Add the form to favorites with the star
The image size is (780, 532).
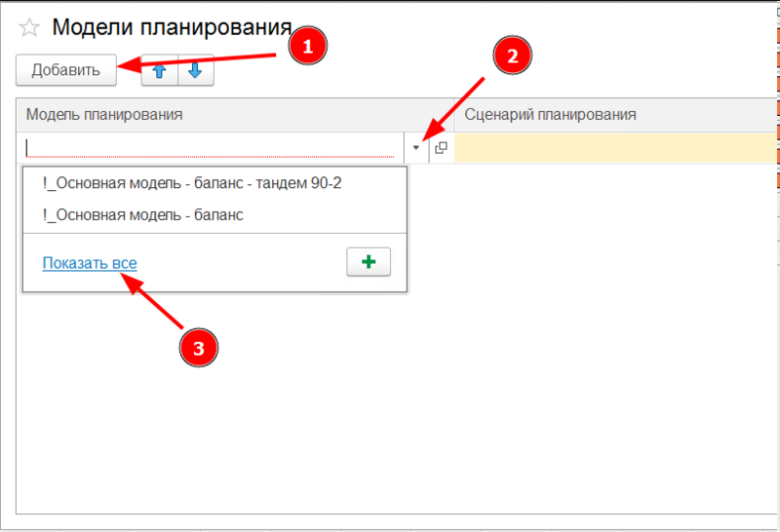point(29,28)
